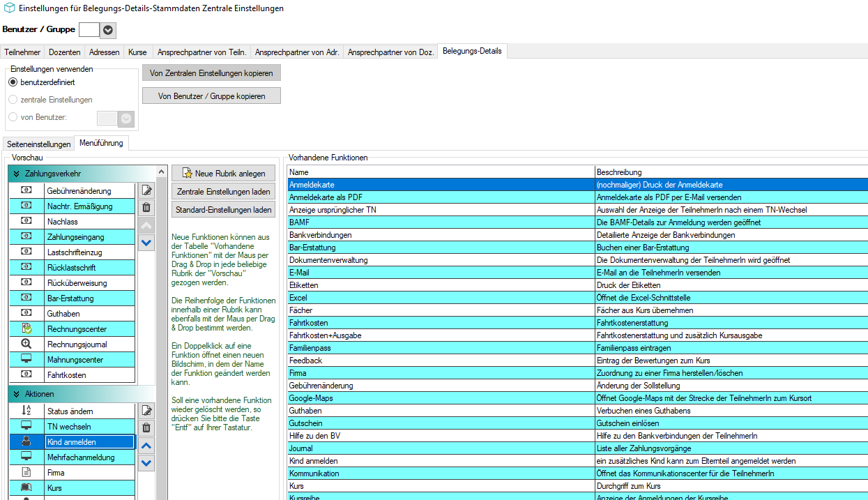The width and height of the screenshot is (868, 500).
Task: Select the von Benutzer radio option
Action: click(x=13, y=117)
